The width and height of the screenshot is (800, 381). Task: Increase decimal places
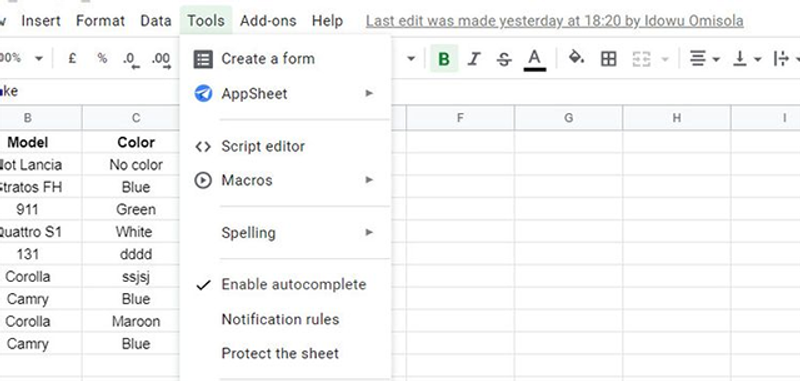(161, 59)
